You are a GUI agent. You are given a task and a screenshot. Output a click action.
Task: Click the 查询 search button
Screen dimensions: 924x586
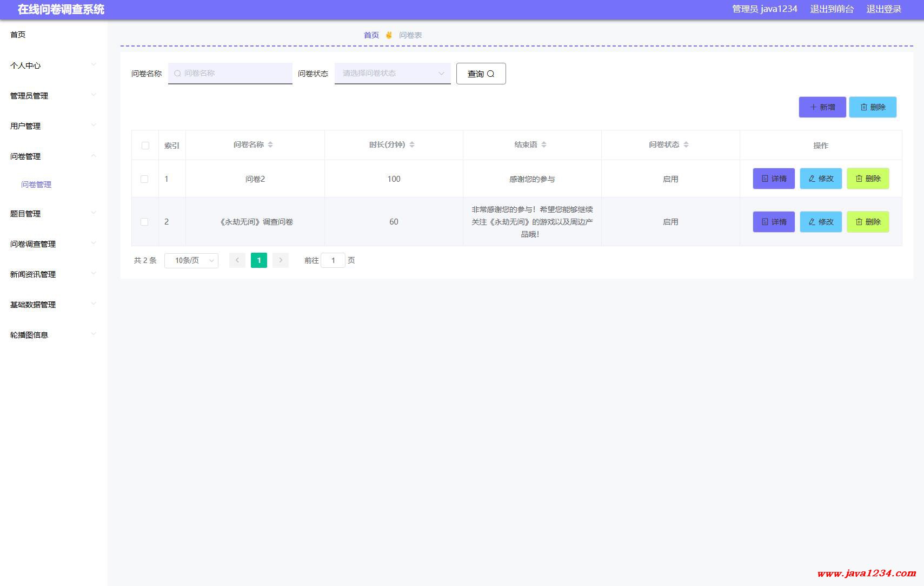[481, 74]
